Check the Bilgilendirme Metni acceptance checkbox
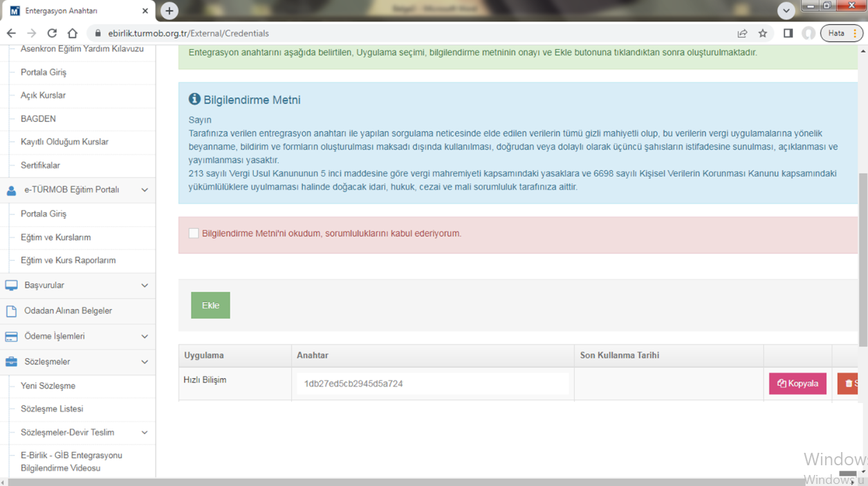Screen dimensions: 868x486 coord(194,234)
